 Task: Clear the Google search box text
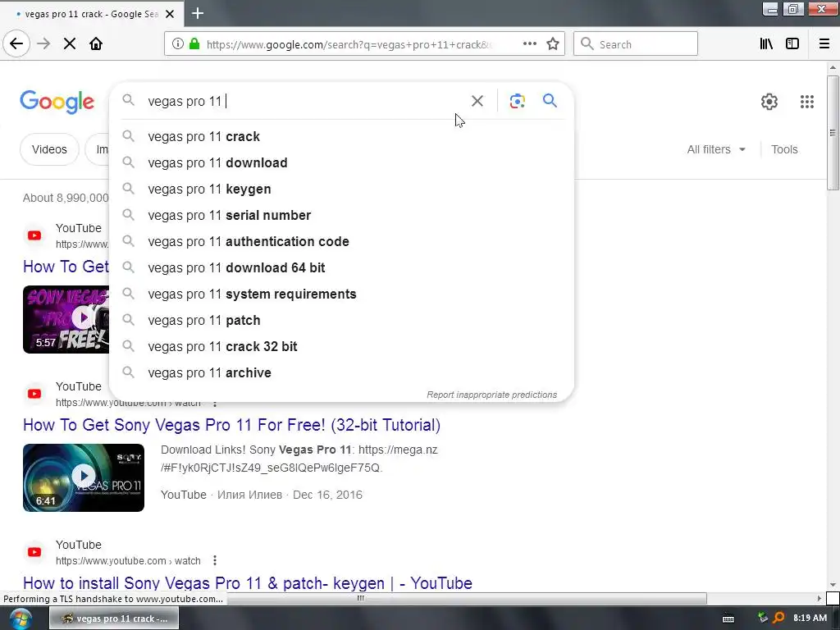[x=477, y=101]
